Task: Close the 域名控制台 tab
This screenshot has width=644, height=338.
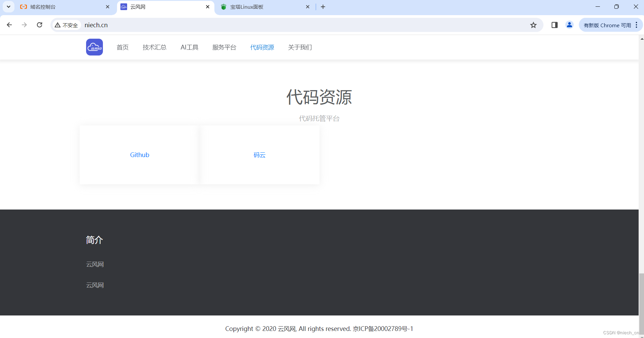Action: pyautogui.click(x=108, y=7)
